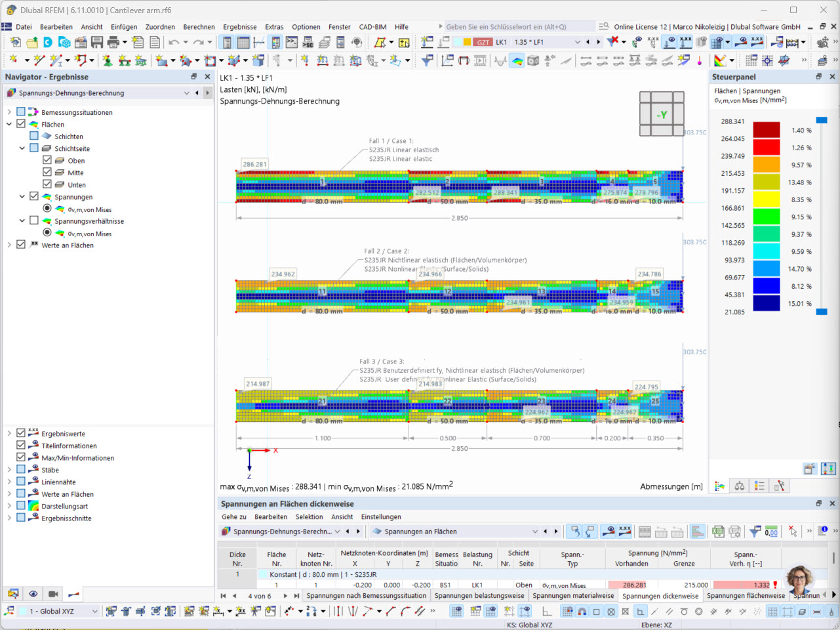Uncheck the Unten layer side checkbox
840x630 pixels.
[x=47, y=184]
